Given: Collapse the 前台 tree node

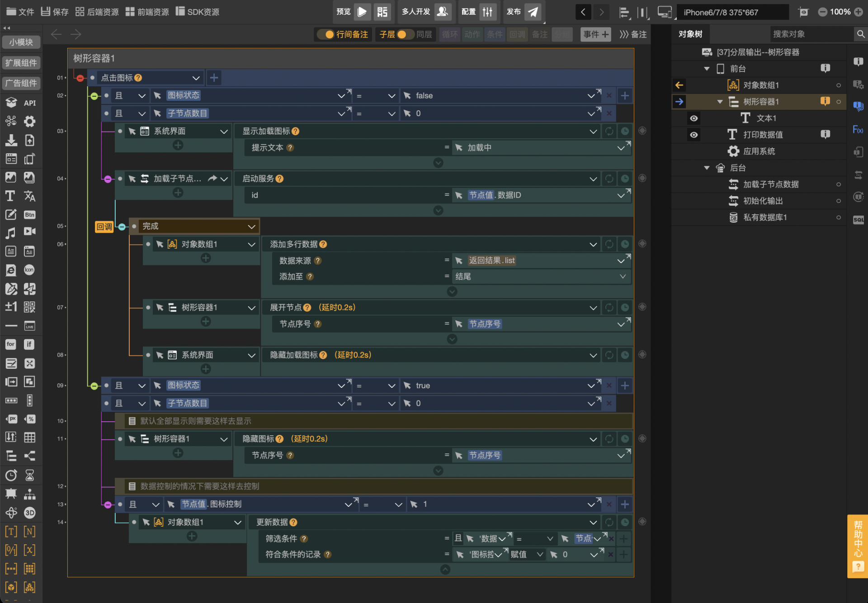Looking at the screenshot, I should click(x=707, y=69).
